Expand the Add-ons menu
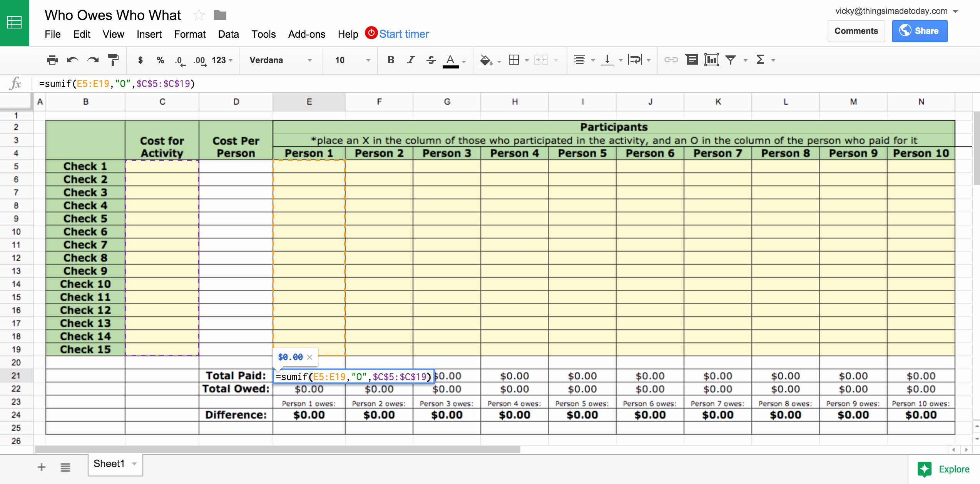This screenshot has height=484, width=980. [306, 34]
